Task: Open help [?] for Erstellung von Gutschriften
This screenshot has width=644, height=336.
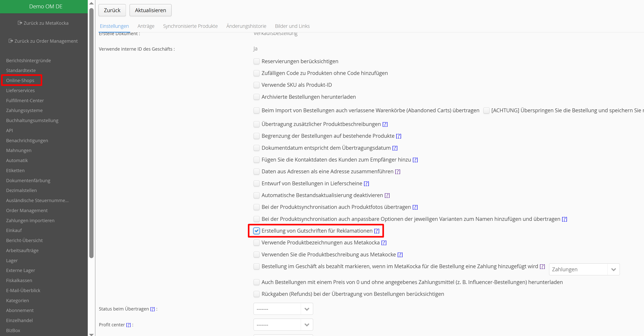Action: (377, 231)
